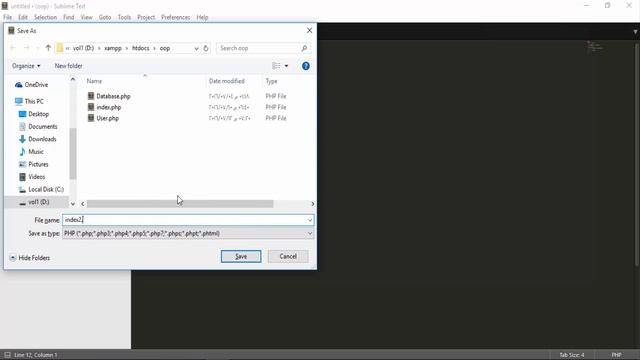Click the OneDrive cloud icon
Viewport: 640px width, 360px height.
(x=19, y=85)
